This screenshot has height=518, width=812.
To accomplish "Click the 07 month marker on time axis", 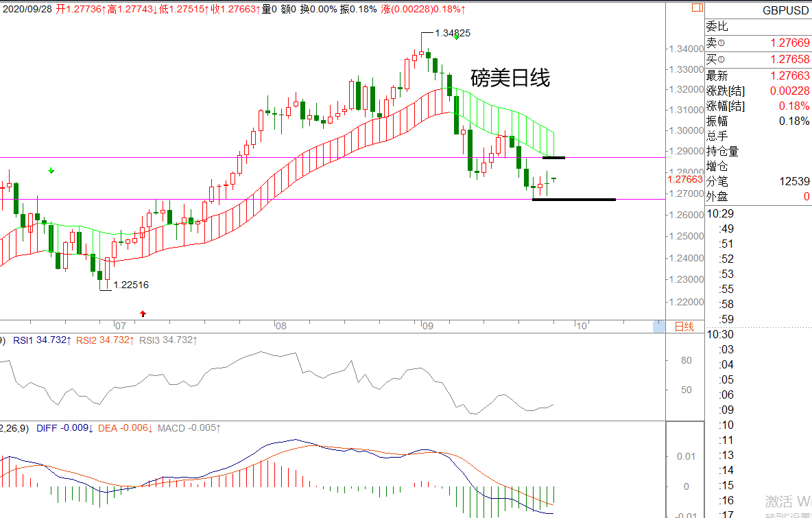I will [x=120, y=327].
